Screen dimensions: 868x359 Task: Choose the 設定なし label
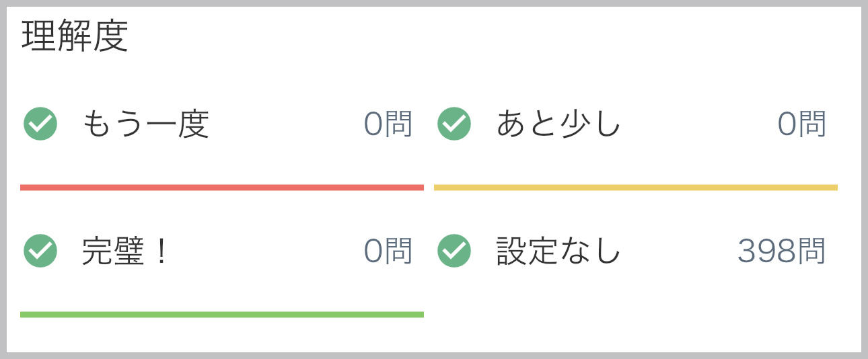pos(558,251)
